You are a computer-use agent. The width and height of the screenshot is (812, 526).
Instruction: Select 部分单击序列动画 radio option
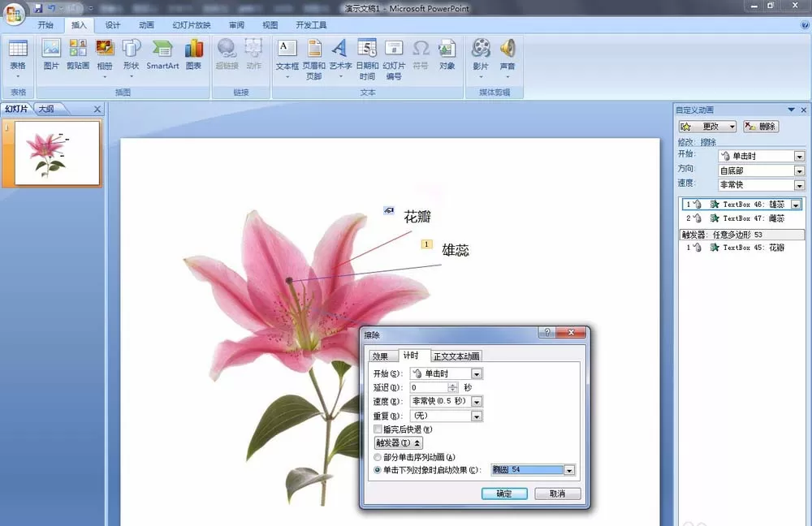pyautogui.click(x=378, y=457)
